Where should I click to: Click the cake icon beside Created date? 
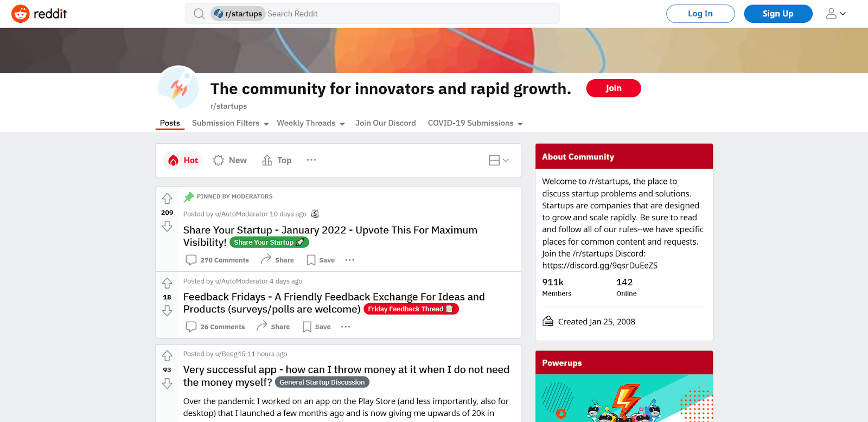click(548, 321)
